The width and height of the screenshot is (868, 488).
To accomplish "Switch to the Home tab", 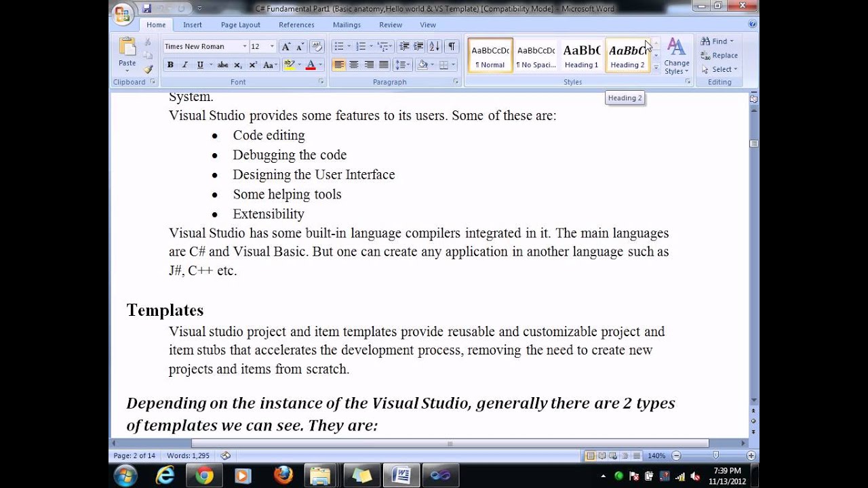I will tap(156, 25).
